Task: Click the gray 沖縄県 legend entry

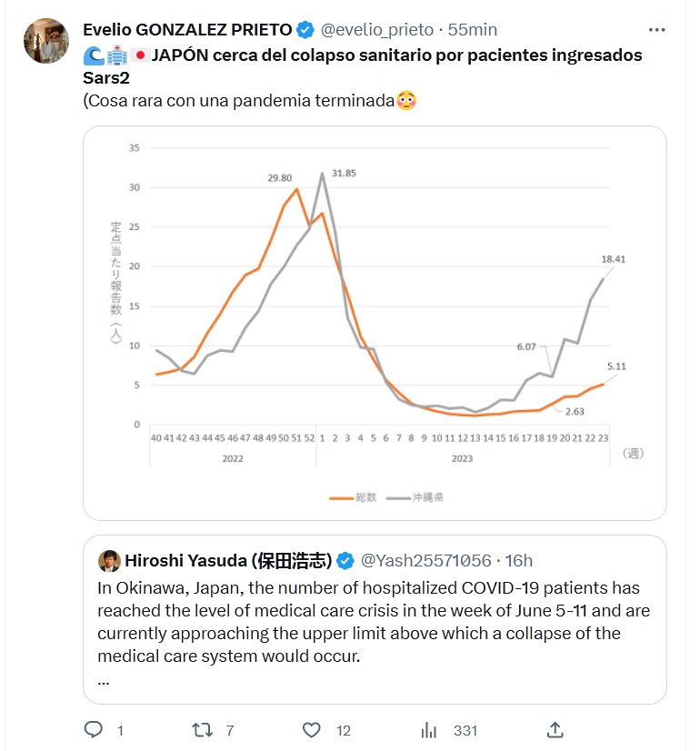Action: pyautogui.click(x=415, y=497)
